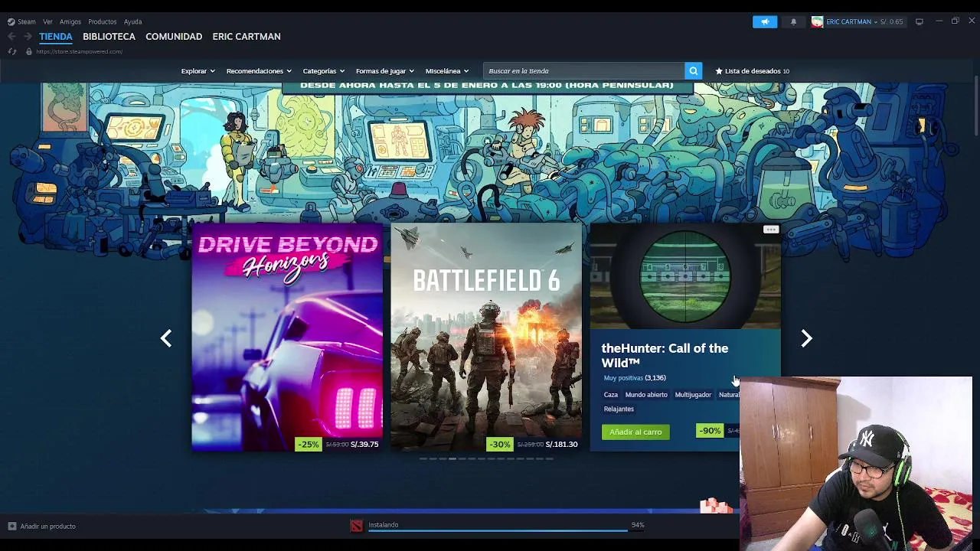Expand the Miscelánea dropdown
This screenshot has width=980, height=551.
(x=447, y=71)
